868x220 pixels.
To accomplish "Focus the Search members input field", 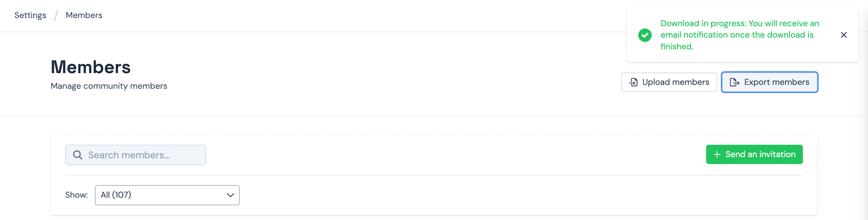I will [x=142, y=155].
